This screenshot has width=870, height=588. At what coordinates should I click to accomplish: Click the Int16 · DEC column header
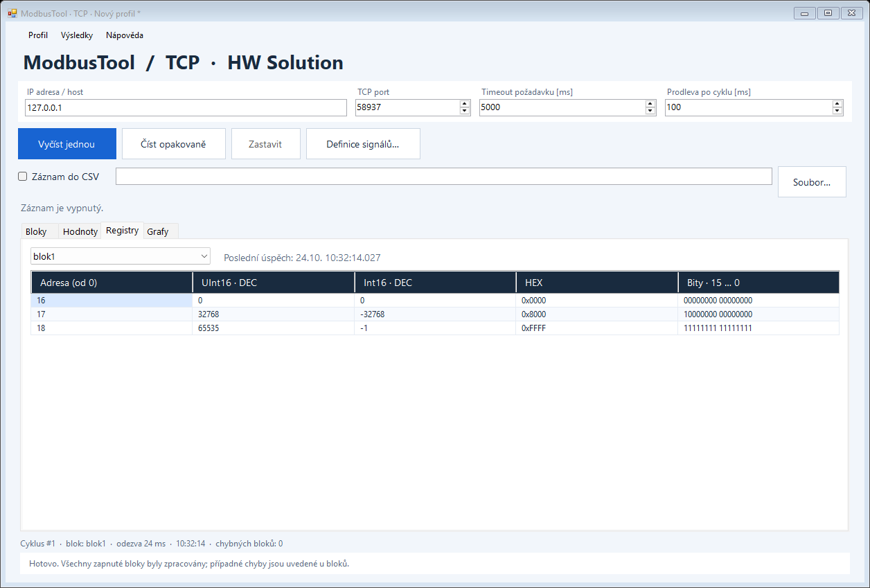435,283
